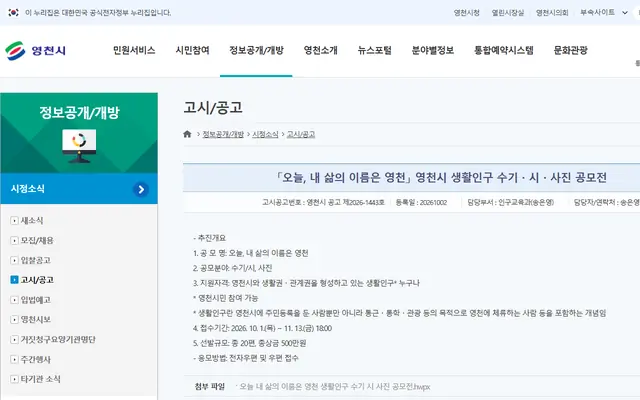Click the blue bullet icon beside 고시/공고

tap(14, 280)
